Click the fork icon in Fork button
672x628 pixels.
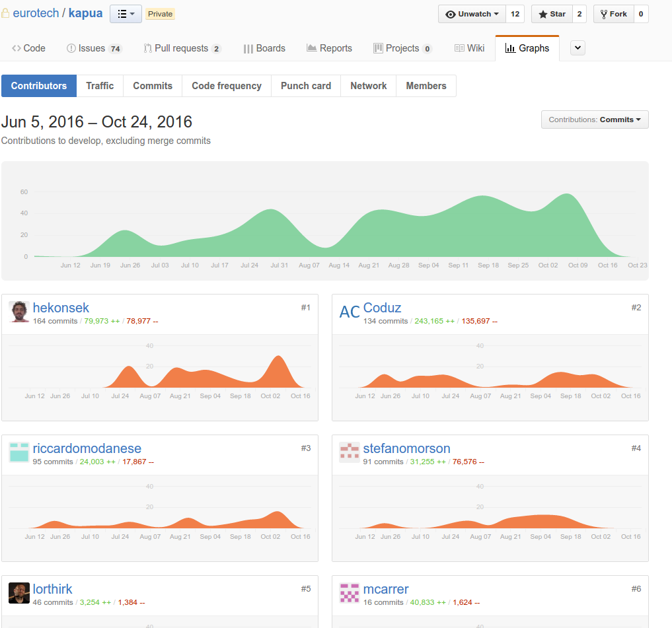[603, 14]
